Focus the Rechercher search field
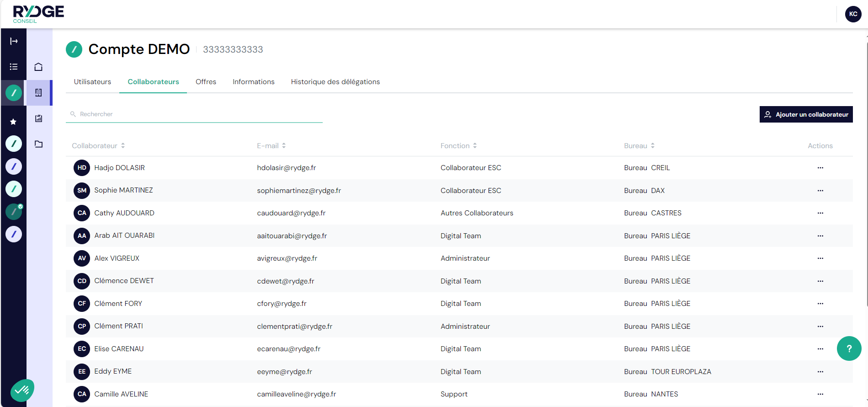Viewport: 868px width, 407px height. click(197, 114)
